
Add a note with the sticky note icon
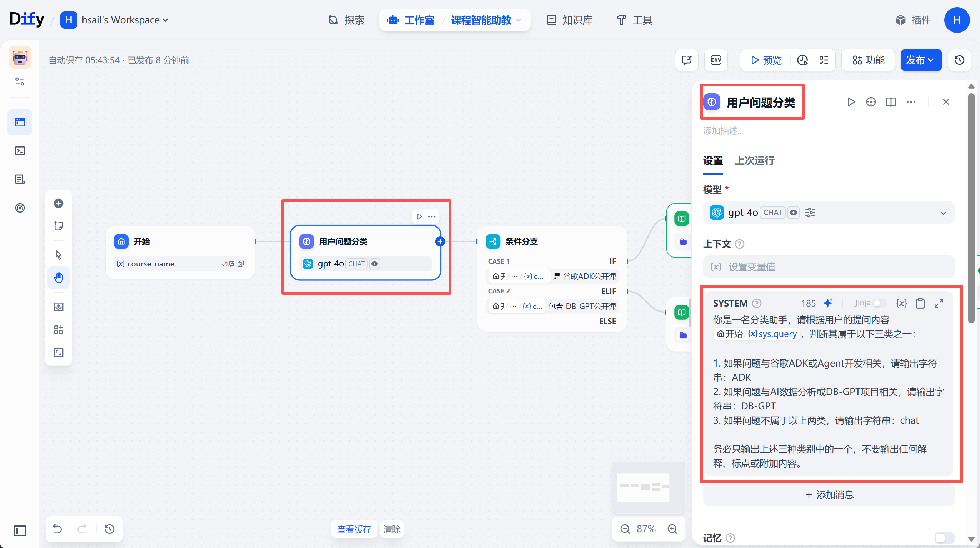pos(59,226)
